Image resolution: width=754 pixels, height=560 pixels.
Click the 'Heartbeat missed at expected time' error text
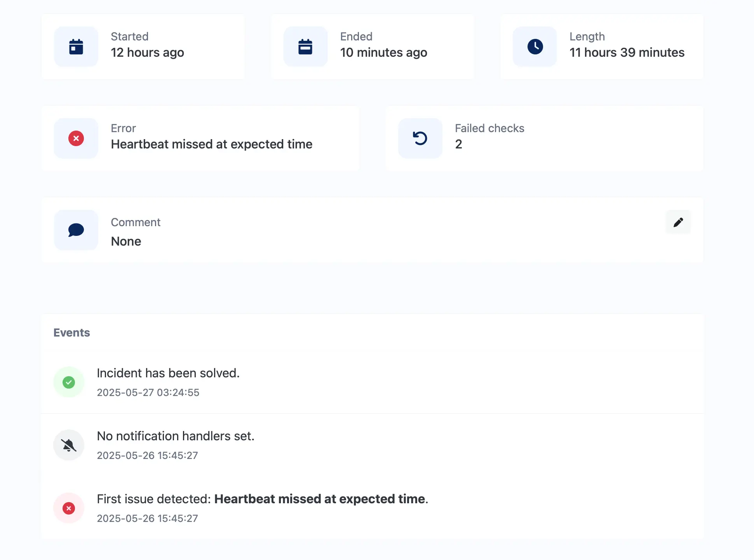(x=212, y=144)
